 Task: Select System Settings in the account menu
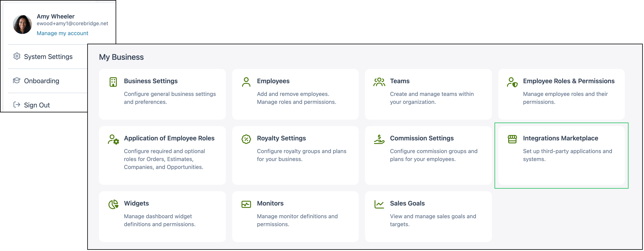tap(48, 57)
